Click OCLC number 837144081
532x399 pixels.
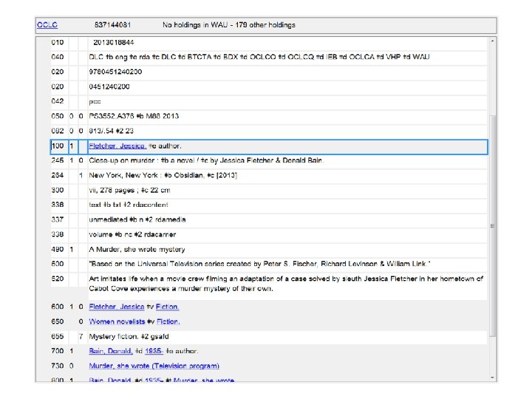112,25
